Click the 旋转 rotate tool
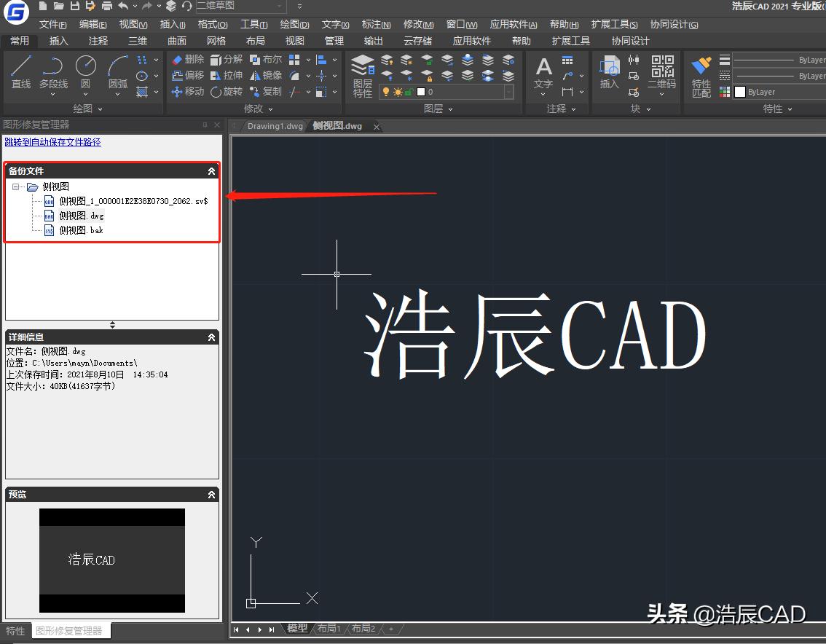The width and height of the screenshot is (826, 644). [x=227, y=92]
